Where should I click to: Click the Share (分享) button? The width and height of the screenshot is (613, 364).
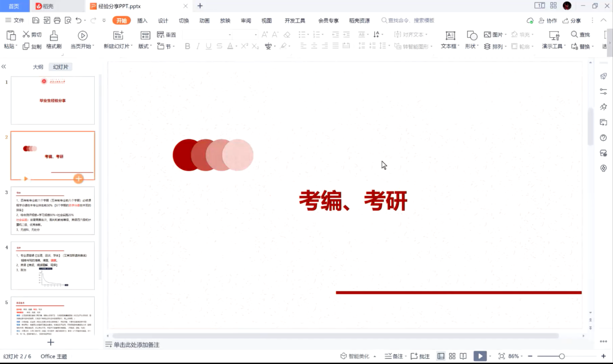572,21
